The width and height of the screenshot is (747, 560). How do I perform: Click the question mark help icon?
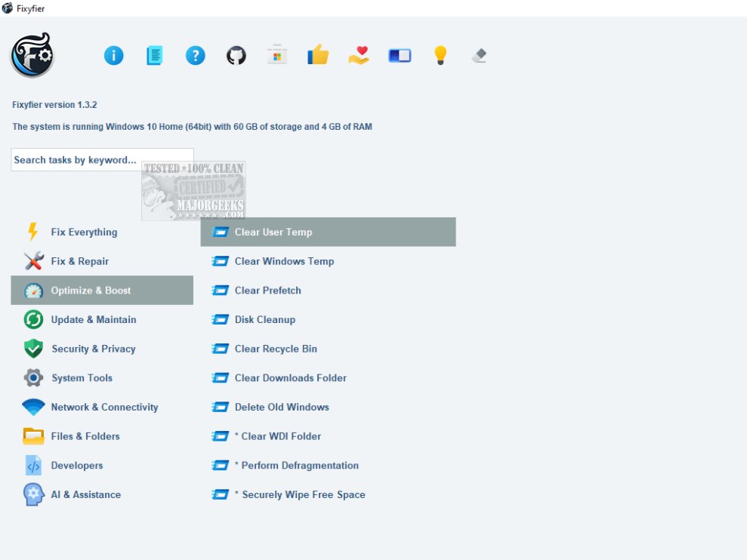(196, 55)
